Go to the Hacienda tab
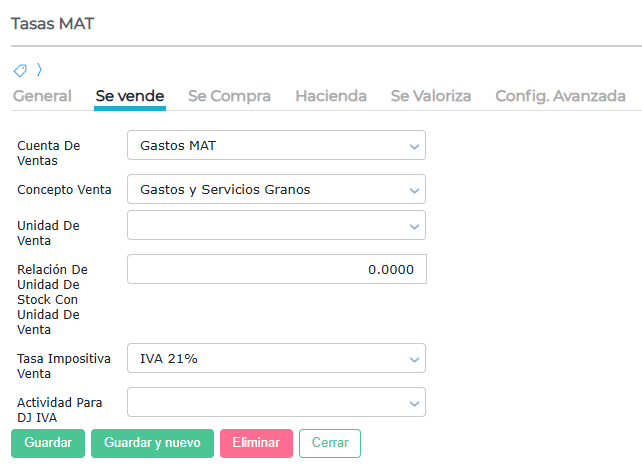Image resolution: width=642 pixels, height=475 pixels. click(330, 96)
